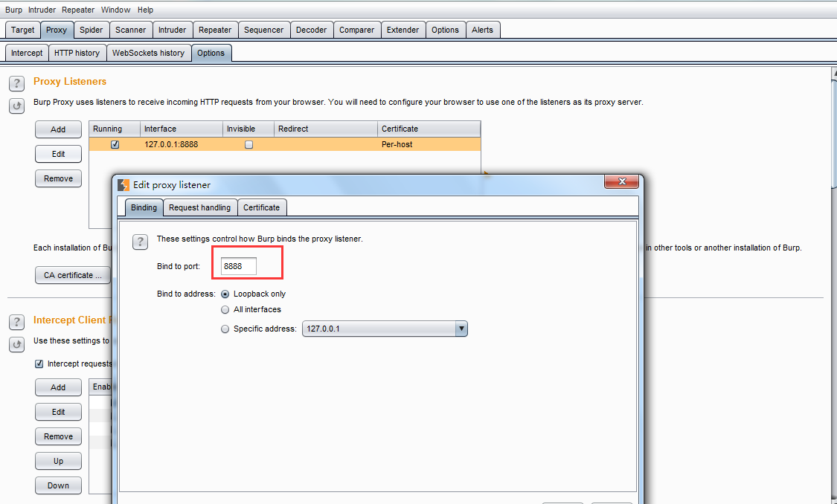Open Certificate tab in dialog
This screenshot has height=504, width=837.
pyautogui.click(x=262, y=207)
